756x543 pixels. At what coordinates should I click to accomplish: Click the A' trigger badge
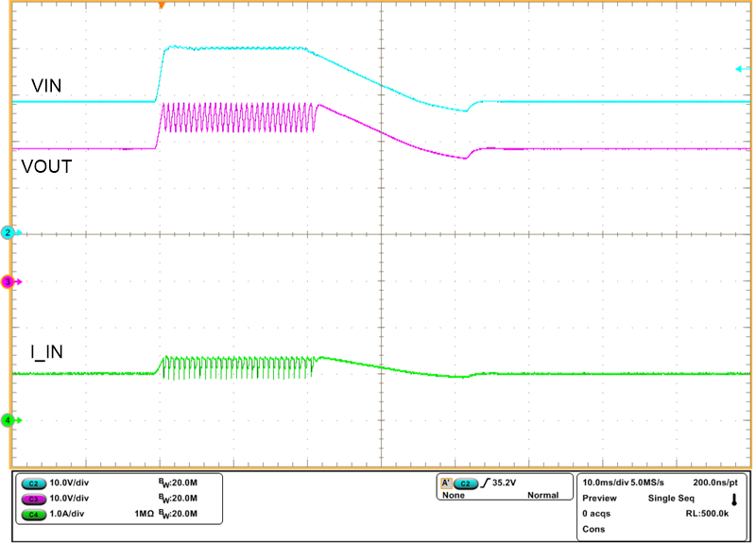pyautogui.click(x=446, y=483)
